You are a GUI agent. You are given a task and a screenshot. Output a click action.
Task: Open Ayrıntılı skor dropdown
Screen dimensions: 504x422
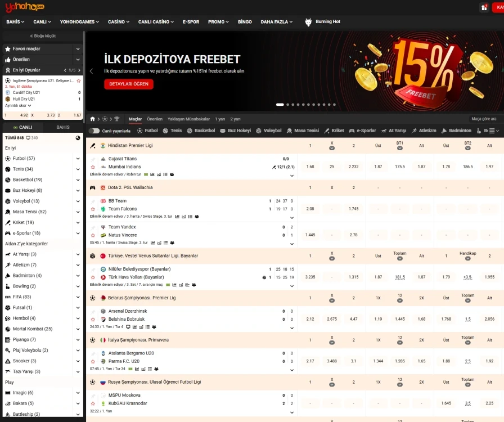(x=18, y=106)
